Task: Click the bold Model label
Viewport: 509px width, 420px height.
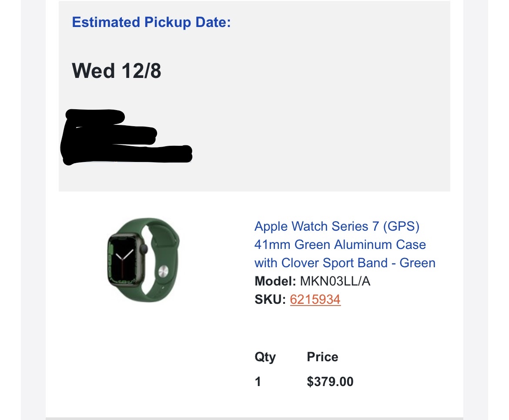Action: point(275,281)
